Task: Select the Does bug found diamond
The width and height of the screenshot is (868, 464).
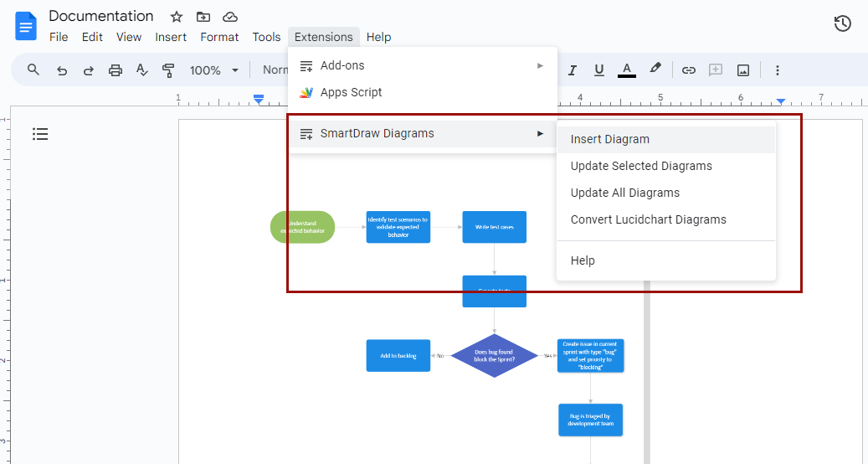Action: (x=495, y=355)
